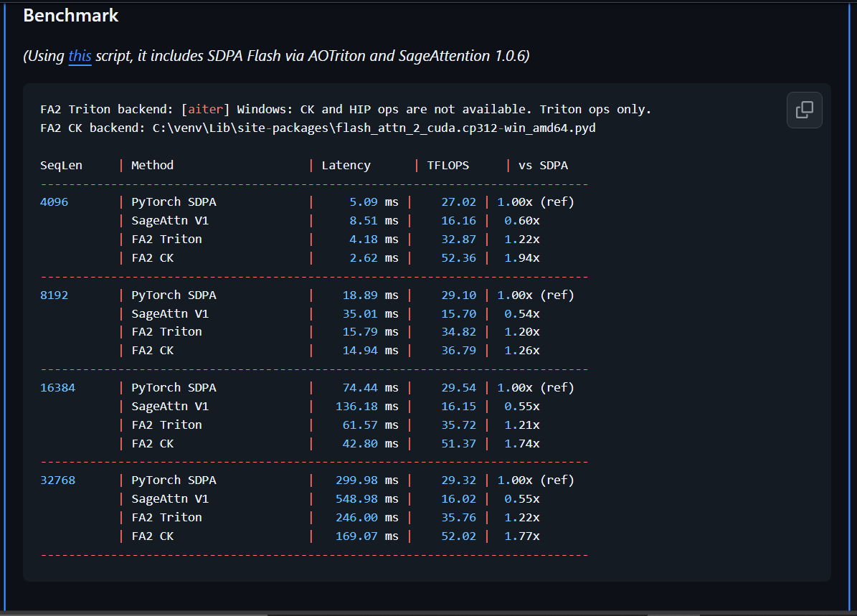Click the 1.77x speedup value
This screenshot has height=616, width=857.
coord(522,536)
